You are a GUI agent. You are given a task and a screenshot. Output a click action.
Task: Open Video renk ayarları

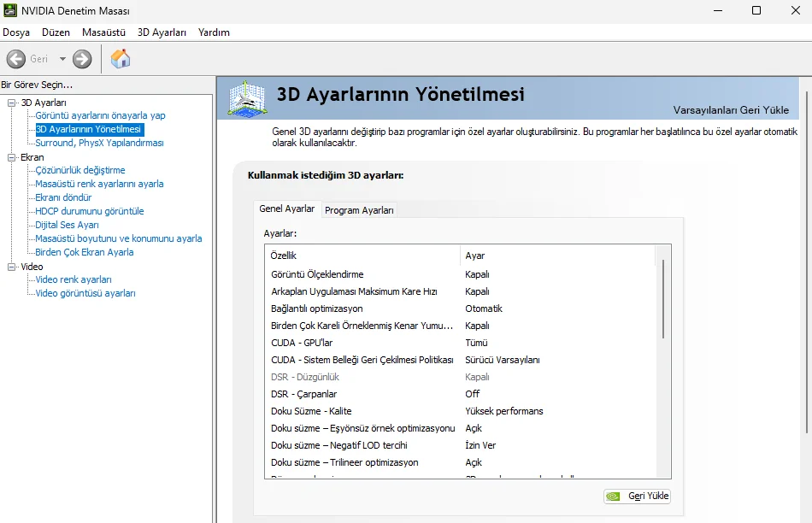point(74,279)
